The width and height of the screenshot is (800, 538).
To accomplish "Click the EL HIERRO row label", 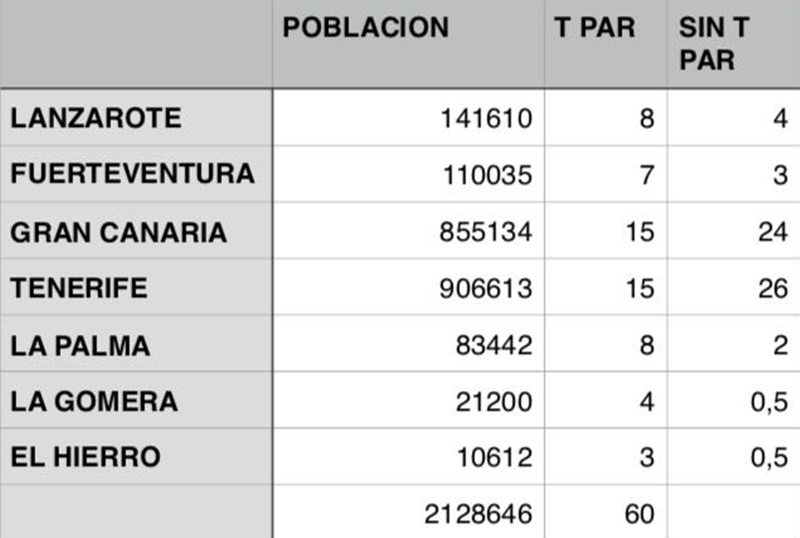I will (x=85, y=457).
